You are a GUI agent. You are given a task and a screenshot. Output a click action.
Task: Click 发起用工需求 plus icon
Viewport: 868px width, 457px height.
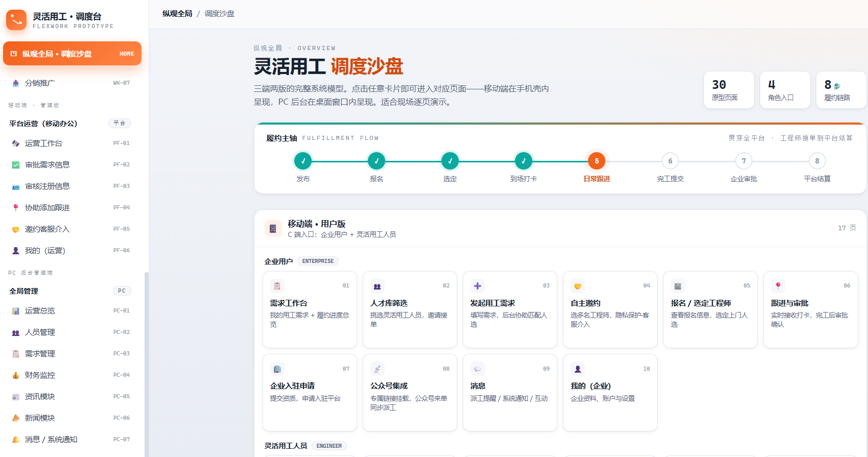477,286
